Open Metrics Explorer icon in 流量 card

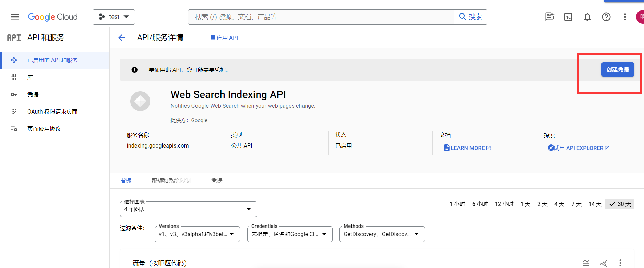(603, 263)
